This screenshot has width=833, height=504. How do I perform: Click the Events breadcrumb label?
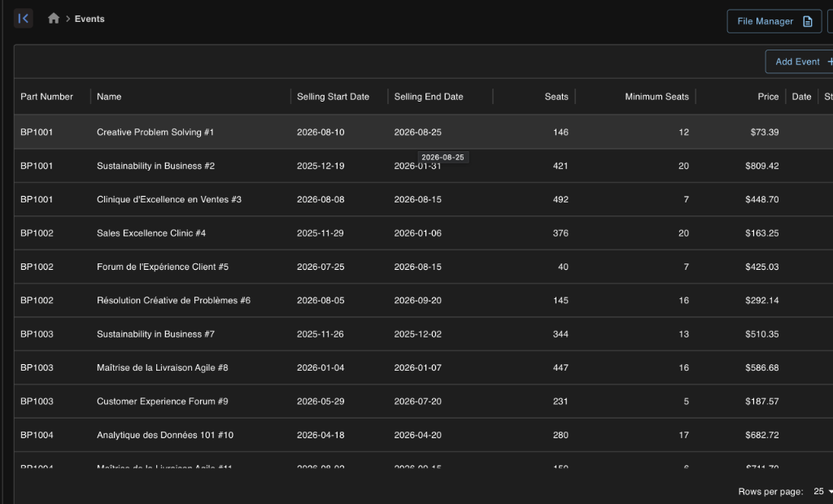click(89, 19)
